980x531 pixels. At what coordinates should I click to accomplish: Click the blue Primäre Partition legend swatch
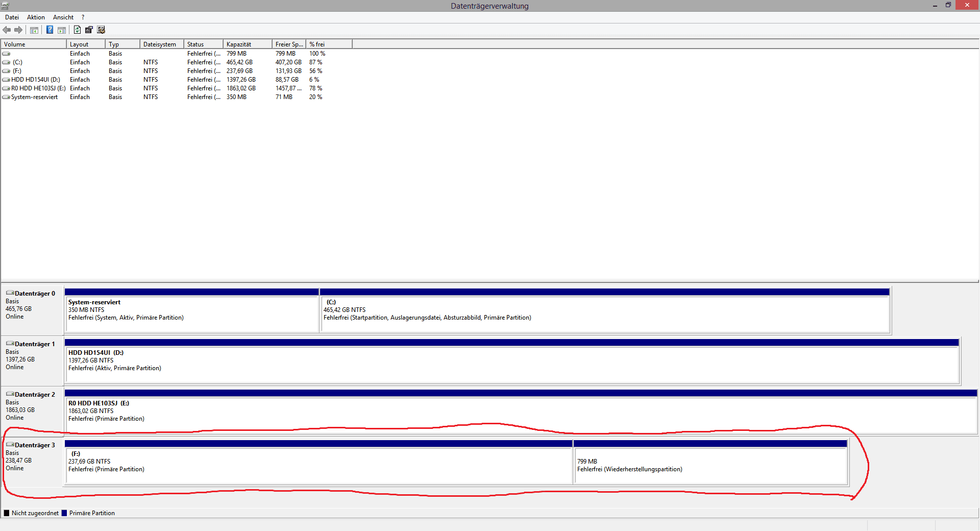click(x=64, y=513)
